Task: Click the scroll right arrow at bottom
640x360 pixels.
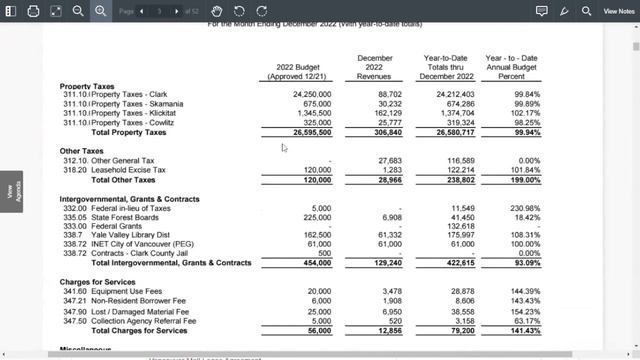Action: pyautogui.click(x=628, y=354)
